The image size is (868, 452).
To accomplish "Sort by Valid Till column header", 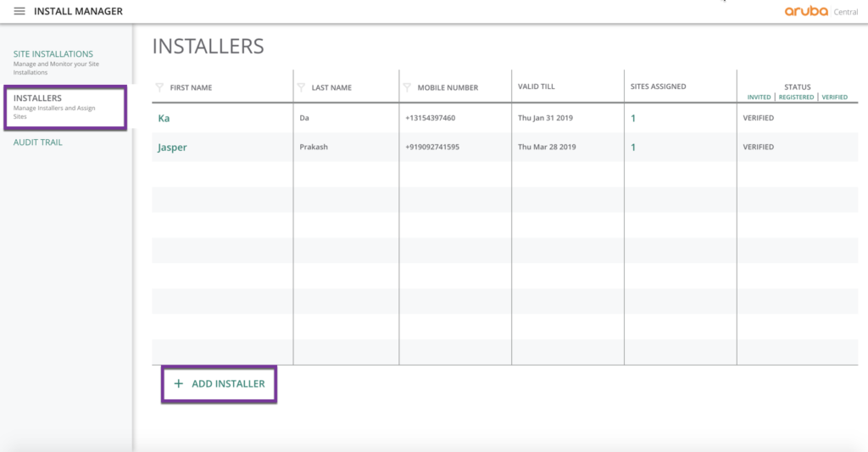I will coord(537,86).
